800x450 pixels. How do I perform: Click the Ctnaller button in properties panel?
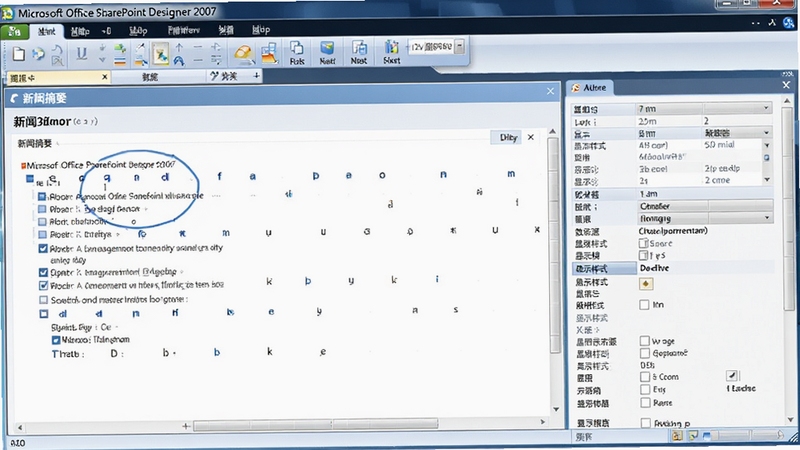[705, 206]
